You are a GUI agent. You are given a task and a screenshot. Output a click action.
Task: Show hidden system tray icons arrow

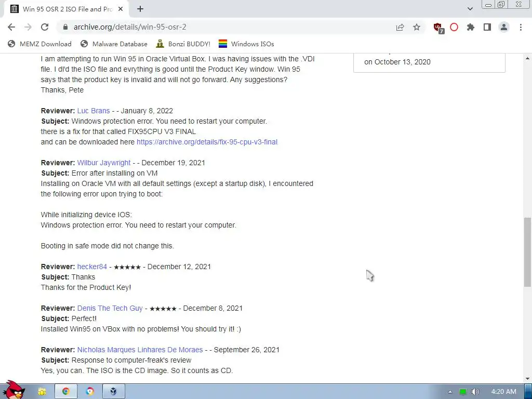coord(450,392)
